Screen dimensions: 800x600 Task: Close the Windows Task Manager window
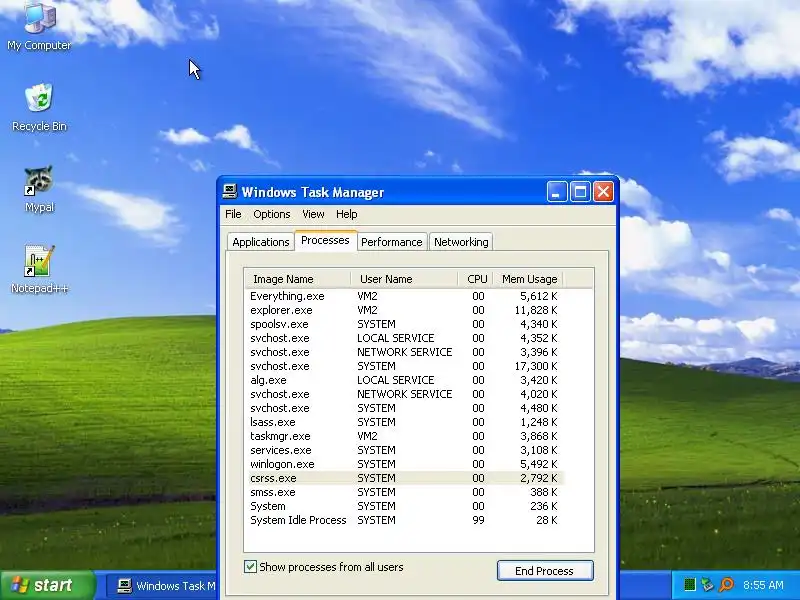point(604,192)
